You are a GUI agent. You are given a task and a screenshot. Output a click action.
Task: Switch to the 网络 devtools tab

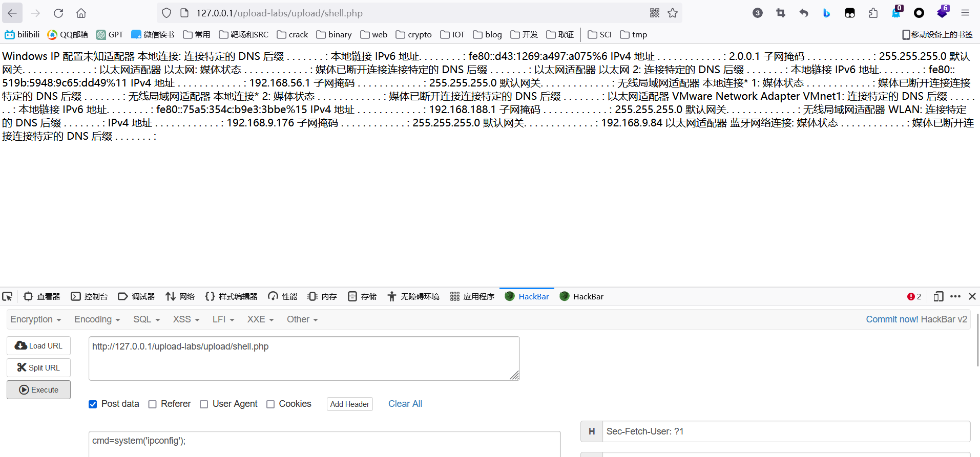180,296
